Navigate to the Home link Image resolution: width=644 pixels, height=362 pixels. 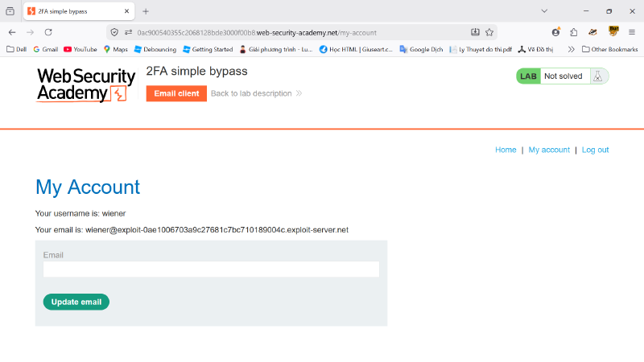coord(506,150)
